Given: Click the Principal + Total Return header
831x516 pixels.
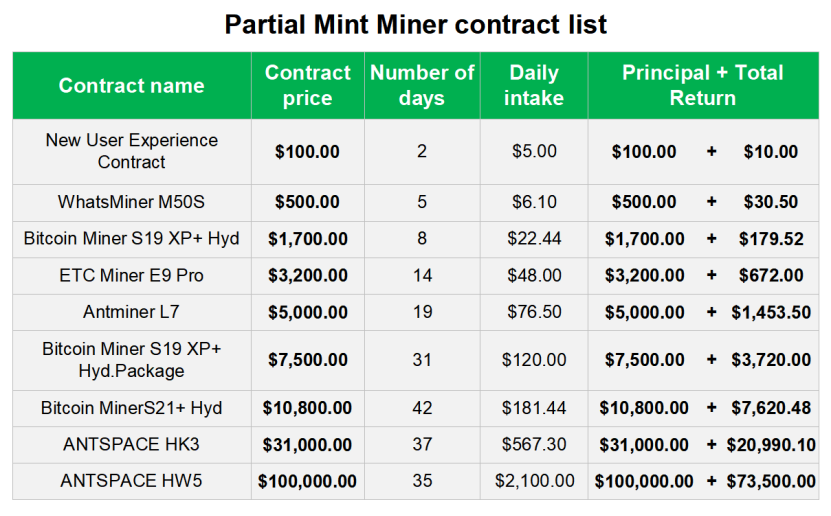Looking at the screenshot, I should [x=703, y=85].
